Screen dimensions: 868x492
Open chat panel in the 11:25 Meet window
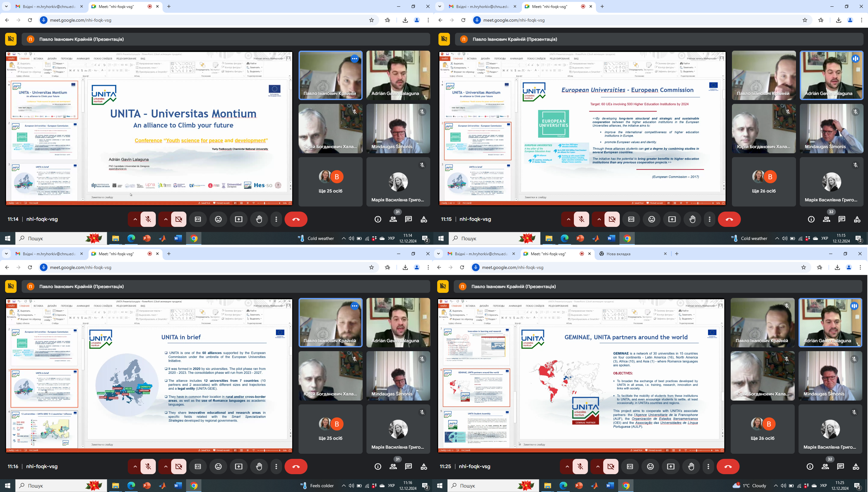[x=840, y=466]
